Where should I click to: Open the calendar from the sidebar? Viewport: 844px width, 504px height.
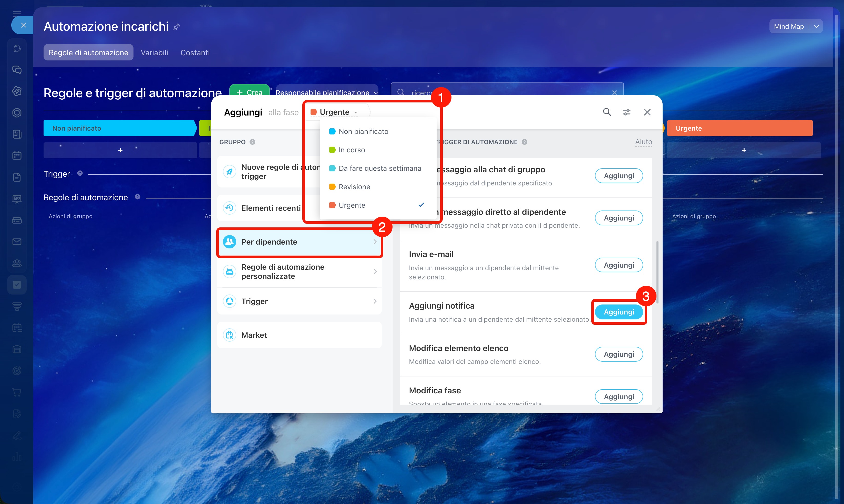[x=17, y=155]
